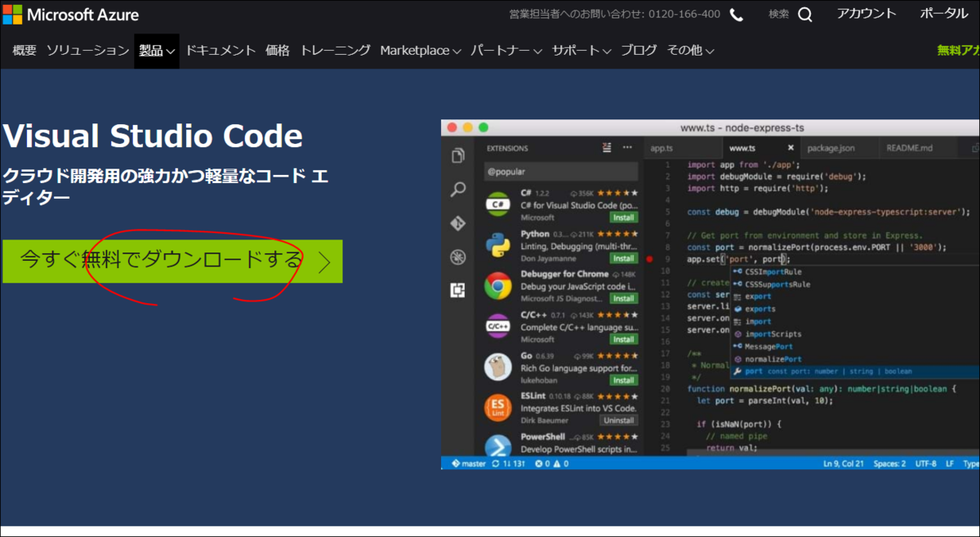Expand the パートナー dropdown
980x537 pixels.
pos(506,51)
